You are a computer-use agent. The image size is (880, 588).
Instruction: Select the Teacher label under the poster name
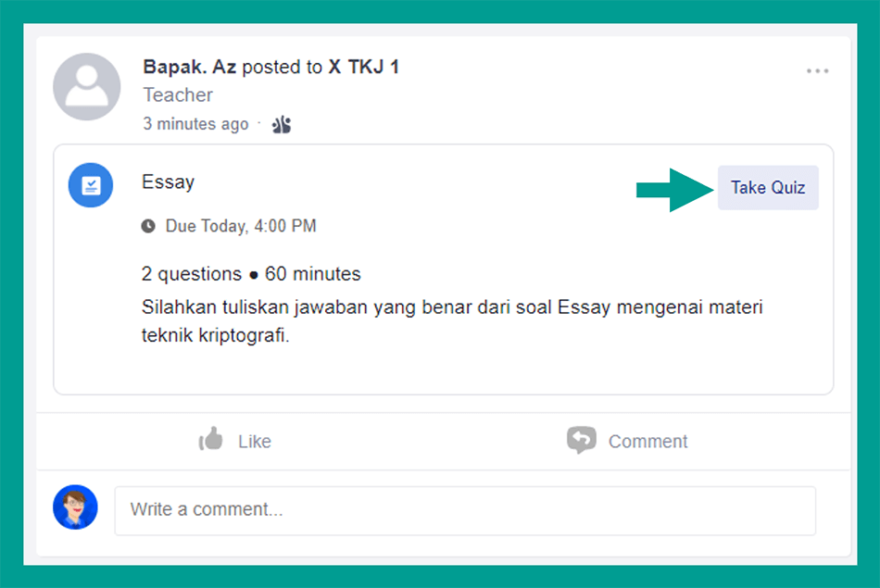(x=177, y=94)
